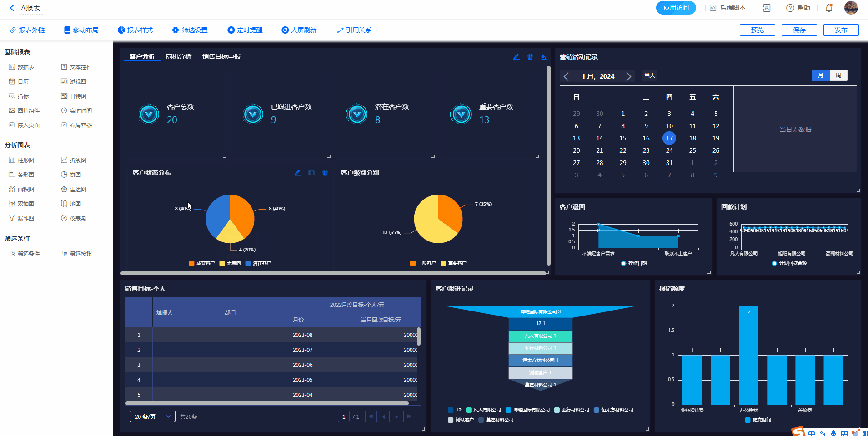Go to next month in calendar
Screen dimensions: 868x436
coord(628,76)
